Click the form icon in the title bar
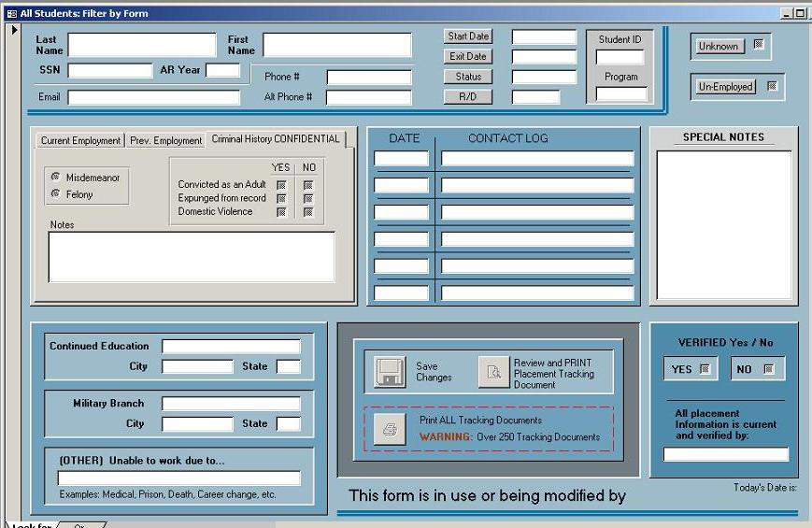 (x=11, y=14)
